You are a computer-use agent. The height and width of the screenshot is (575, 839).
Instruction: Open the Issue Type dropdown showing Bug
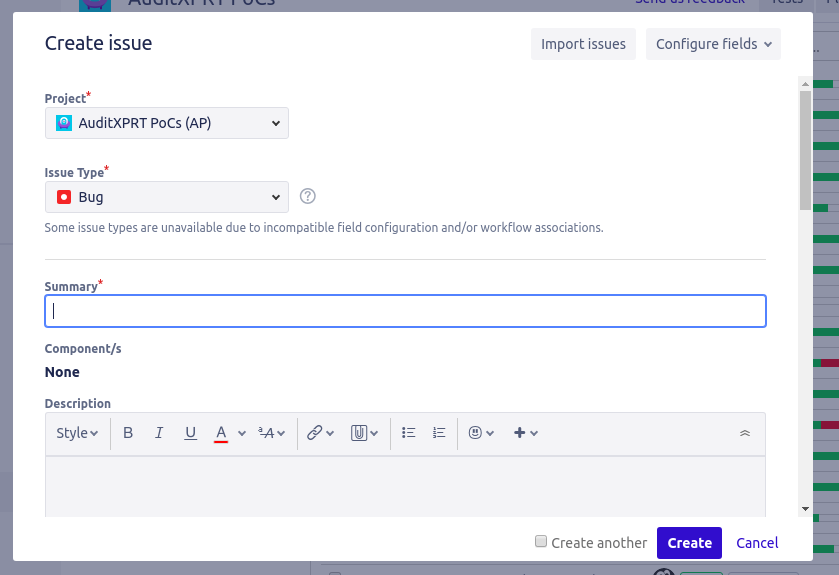pyautogui.click(x=167, y=197)
